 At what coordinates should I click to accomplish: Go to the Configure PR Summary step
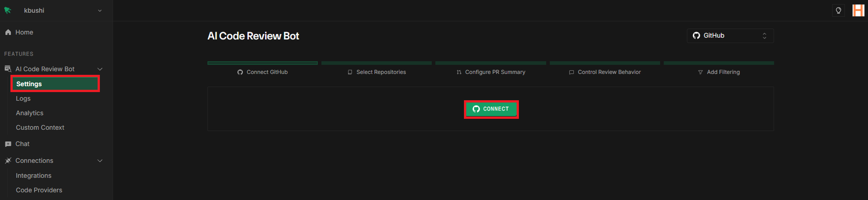491,72
